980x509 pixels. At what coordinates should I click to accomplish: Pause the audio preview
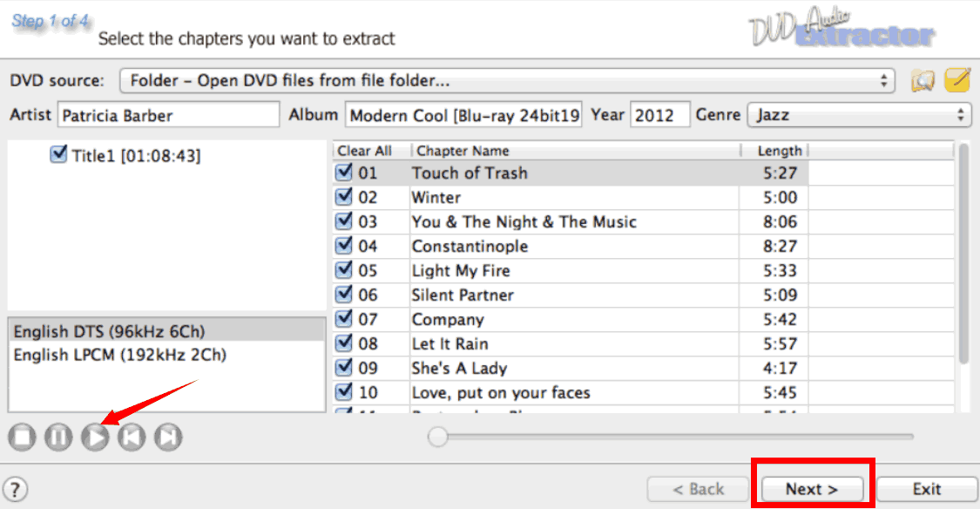58,438
